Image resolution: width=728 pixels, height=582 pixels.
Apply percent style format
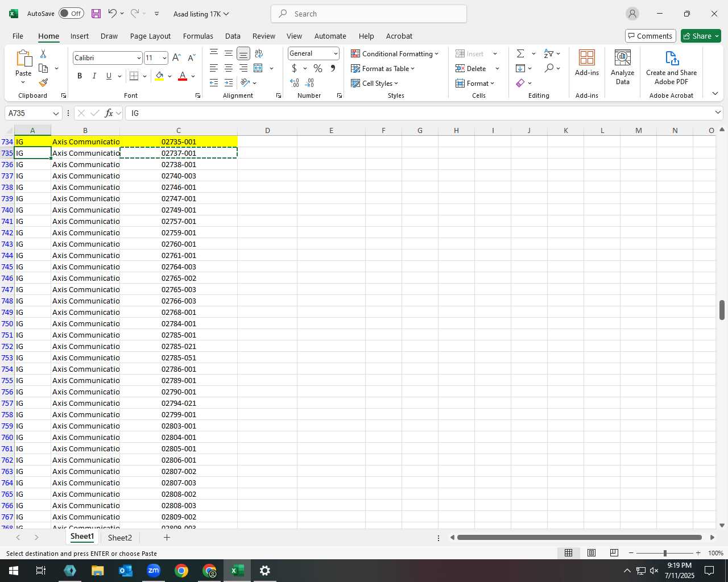[318, 68]
